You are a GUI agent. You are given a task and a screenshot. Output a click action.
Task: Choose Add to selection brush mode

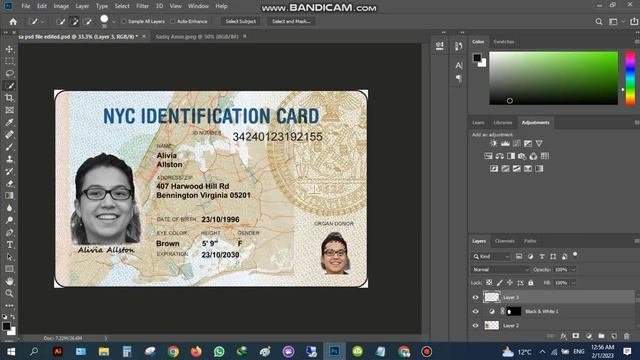click(74, 22)
